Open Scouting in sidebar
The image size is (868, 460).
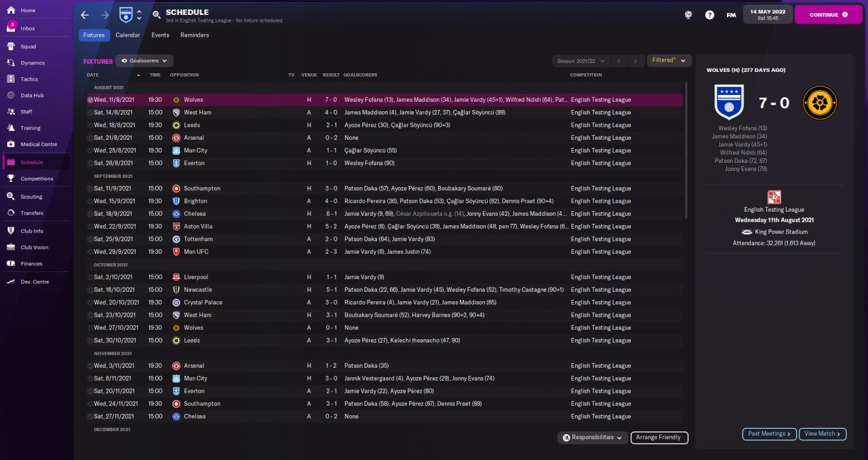tap(31, 197)
